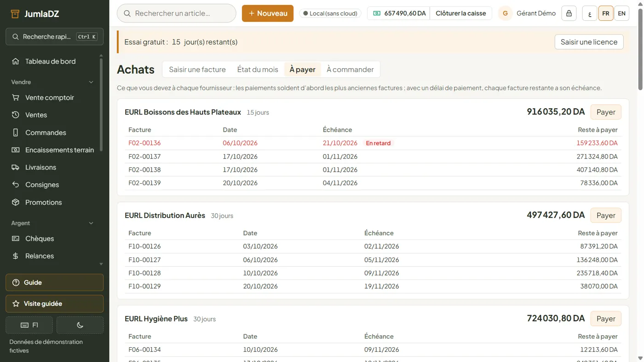Select invoice F10-00128
Image resolution: width=644 pixels, height=362 pixels.
coord(373,273)
